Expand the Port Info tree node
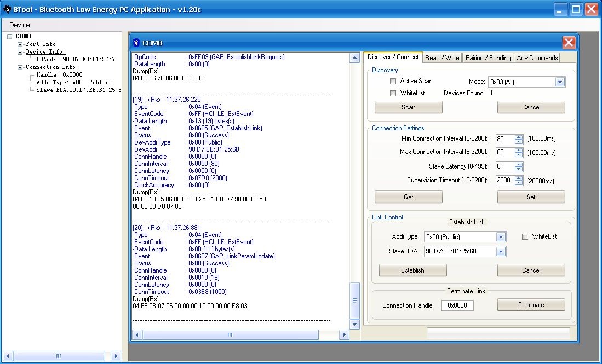 tap(20, 44)
